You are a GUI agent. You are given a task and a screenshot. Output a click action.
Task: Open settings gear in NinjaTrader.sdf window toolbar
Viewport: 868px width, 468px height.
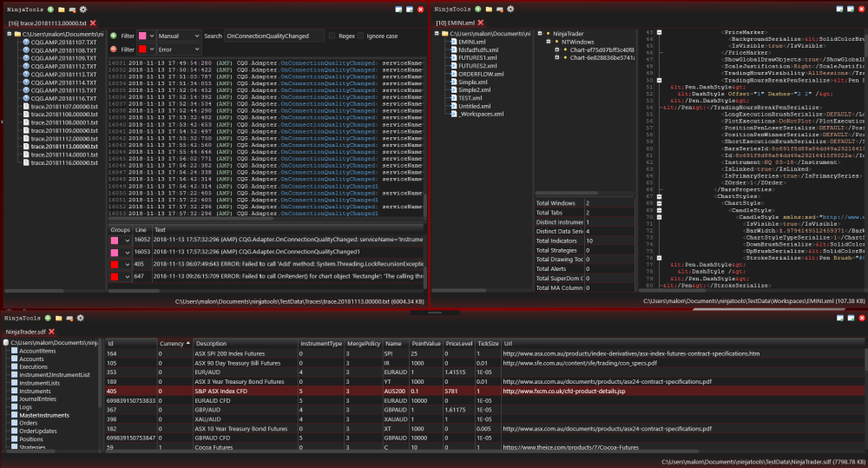coord(79,318)
